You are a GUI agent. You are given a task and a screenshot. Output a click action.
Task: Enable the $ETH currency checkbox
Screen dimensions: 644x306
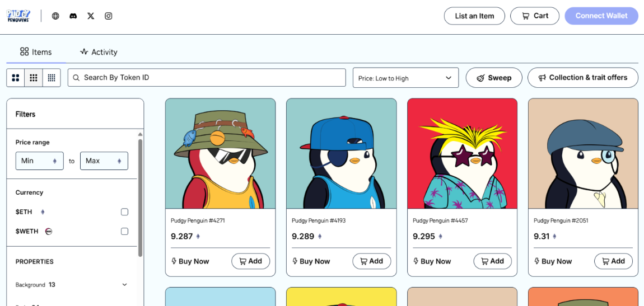coord(124,212)
